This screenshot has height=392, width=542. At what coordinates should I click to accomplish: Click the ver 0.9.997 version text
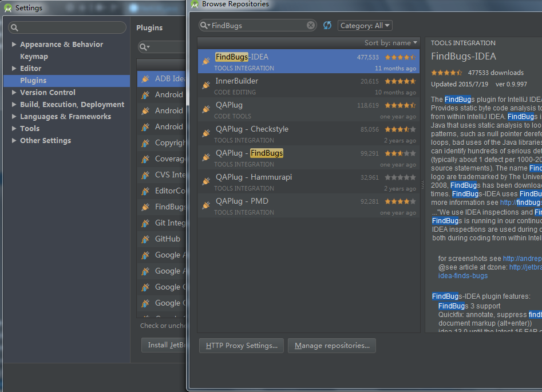[511, 84]
